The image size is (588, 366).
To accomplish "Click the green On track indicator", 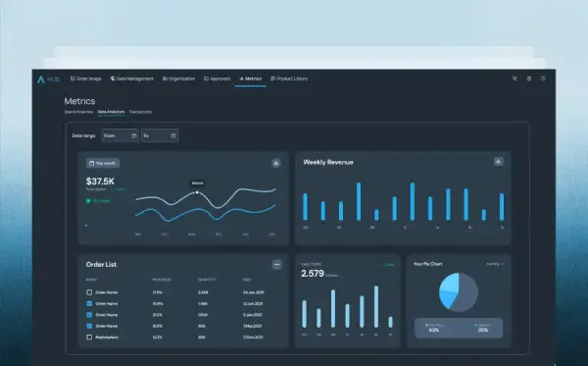I will click(x=98, y=201).
